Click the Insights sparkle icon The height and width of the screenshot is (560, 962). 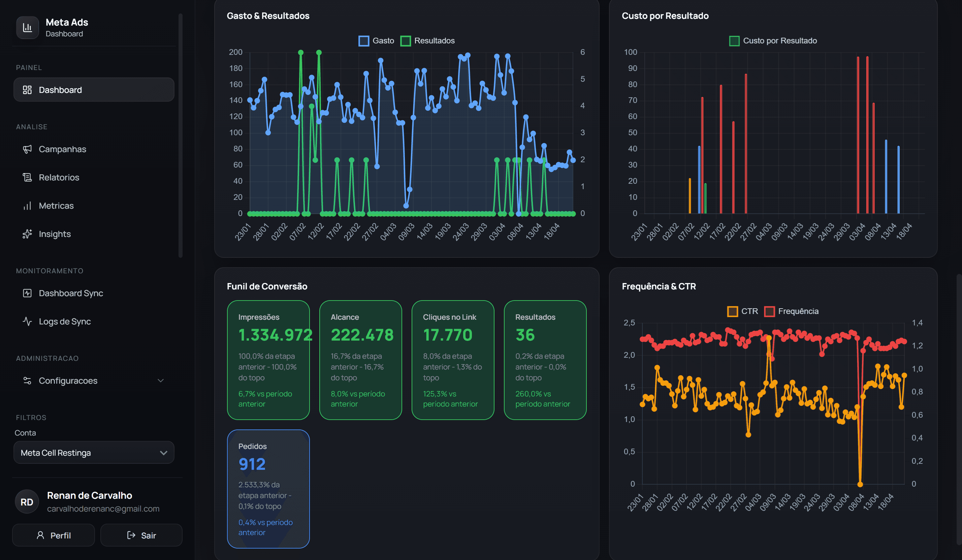click(27, 234)
